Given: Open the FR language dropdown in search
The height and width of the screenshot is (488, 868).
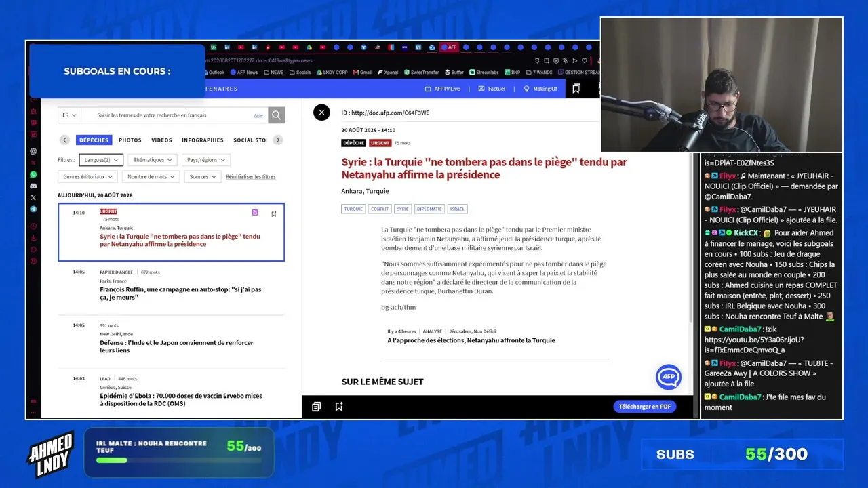Looking at the screenshot, I should point(69,115).
